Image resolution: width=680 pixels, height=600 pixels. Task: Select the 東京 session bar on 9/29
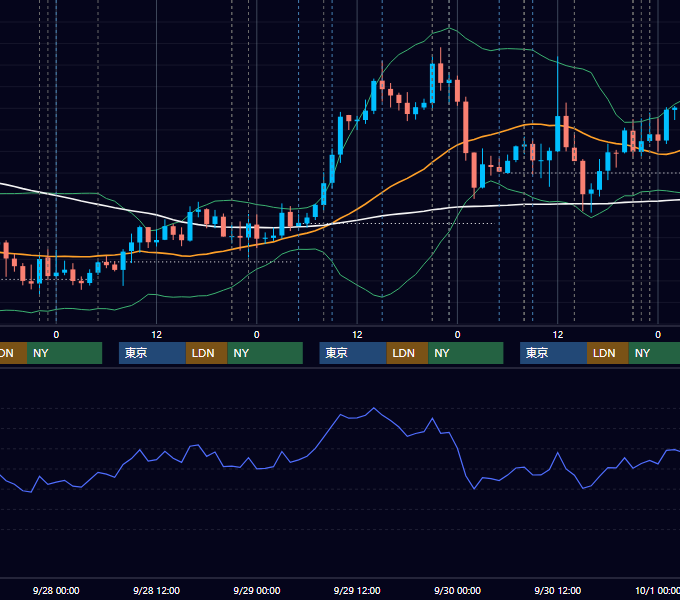(x=353, y=353)
